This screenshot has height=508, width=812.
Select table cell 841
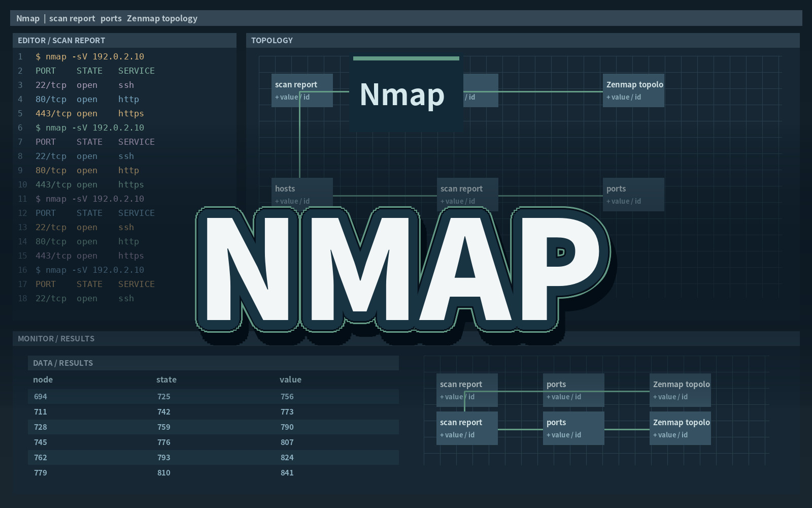tap(287, 472)
